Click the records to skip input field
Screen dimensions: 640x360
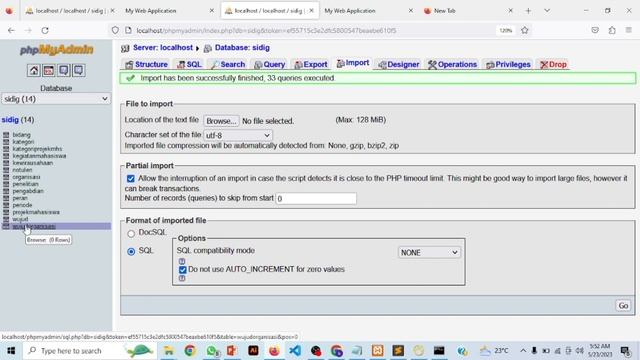pos(316,198)
